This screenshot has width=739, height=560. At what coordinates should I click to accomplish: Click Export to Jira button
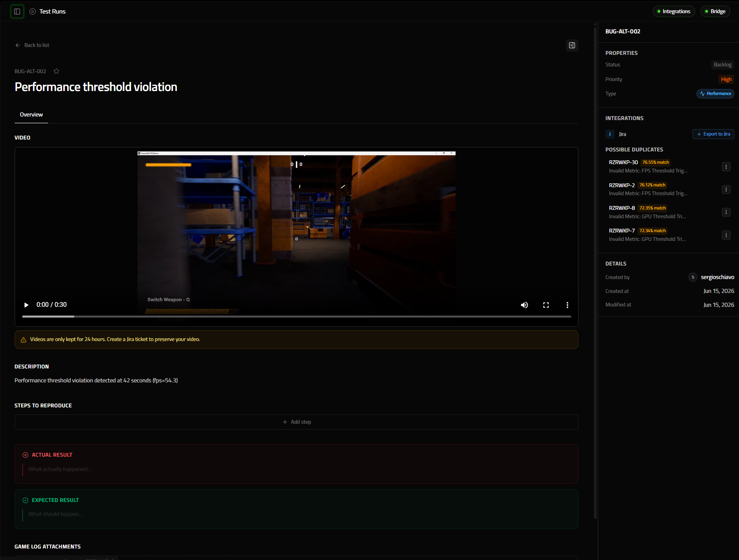coord(713,134)
